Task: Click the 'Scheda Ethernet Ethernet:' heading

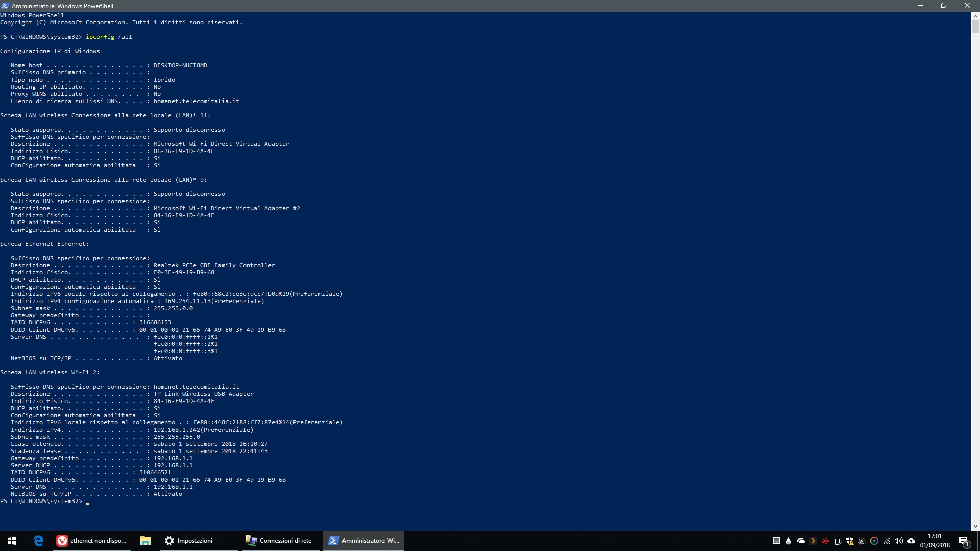Action: (x=44, y=244)
